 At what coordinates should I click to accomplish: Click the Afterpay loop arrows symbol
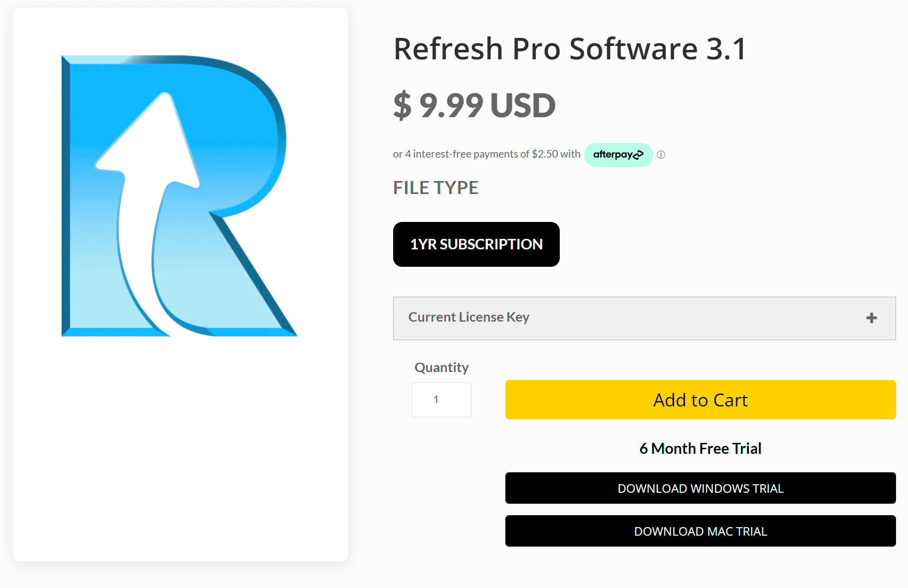tap(638, 155)
